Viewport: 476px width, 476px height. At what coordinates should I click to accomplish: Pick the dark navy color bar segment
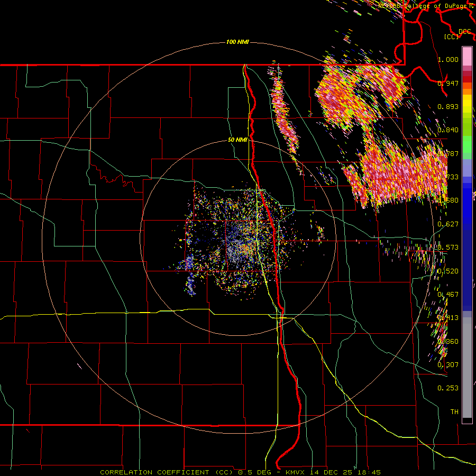(467, 267)
